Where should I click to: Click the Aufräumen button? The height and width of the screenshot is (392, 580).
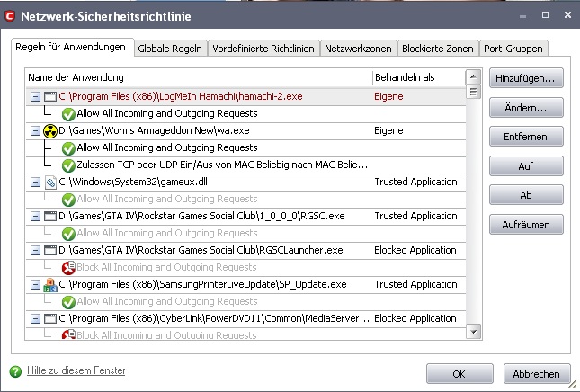[x=526, y=225]
